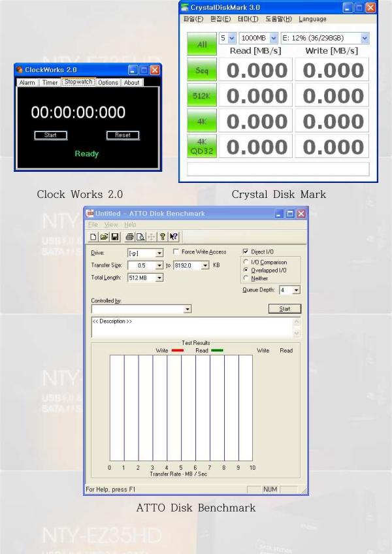The height and width of the screenshot is (554, 392).
Task: Open the Transfer Size 8192.0 maximum dropdown
Action: 205,265
